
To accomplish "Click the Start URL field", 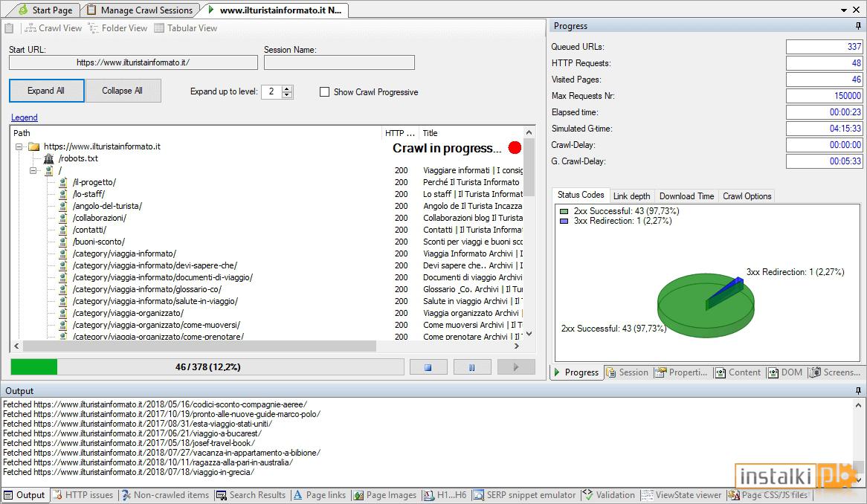I will coord(133,62).
